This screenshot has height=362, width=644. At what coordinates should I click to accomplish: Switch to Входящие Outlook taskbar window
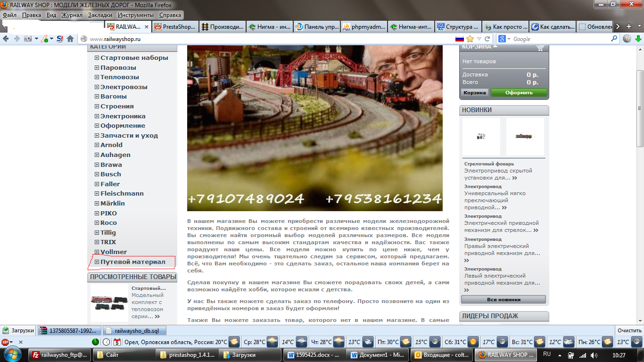[x=442, y=354]
